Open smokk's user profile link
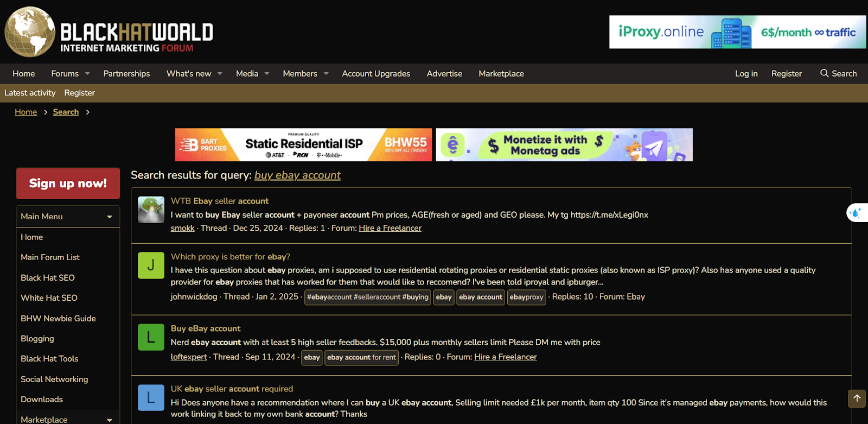The height and width of the screenshot is (424, 868). click(x=182, y=228)
